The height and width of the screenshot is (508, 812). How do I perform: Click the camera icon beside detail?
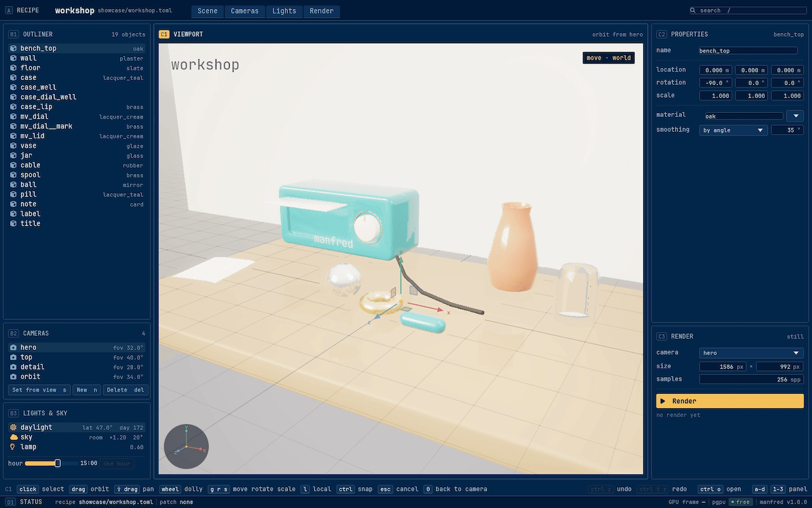[x=13, y=367]
